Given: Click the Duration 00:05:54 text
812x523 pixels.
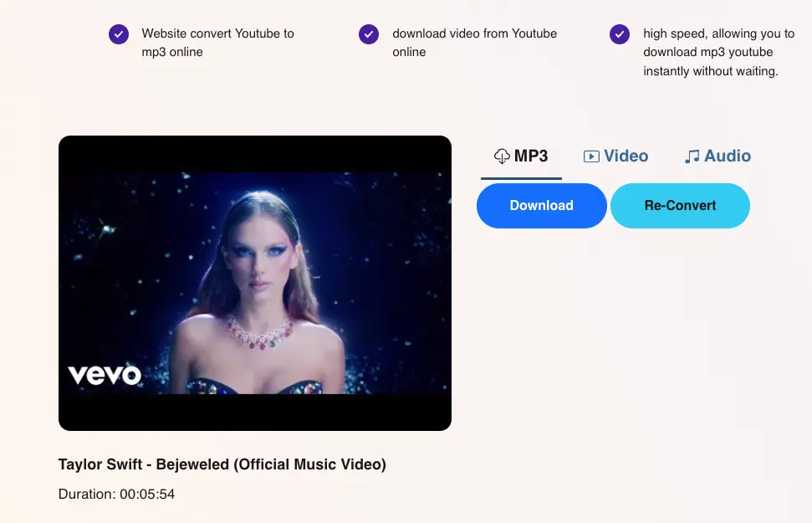Looking at the screenshot, I should point(116,494).
